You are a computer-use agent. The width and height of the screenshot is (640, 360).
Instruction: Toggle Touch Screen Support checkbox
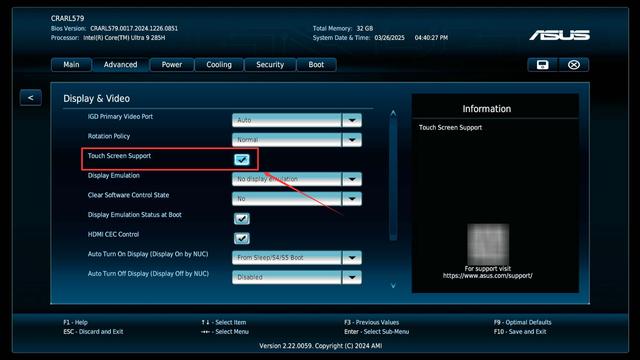242,160
